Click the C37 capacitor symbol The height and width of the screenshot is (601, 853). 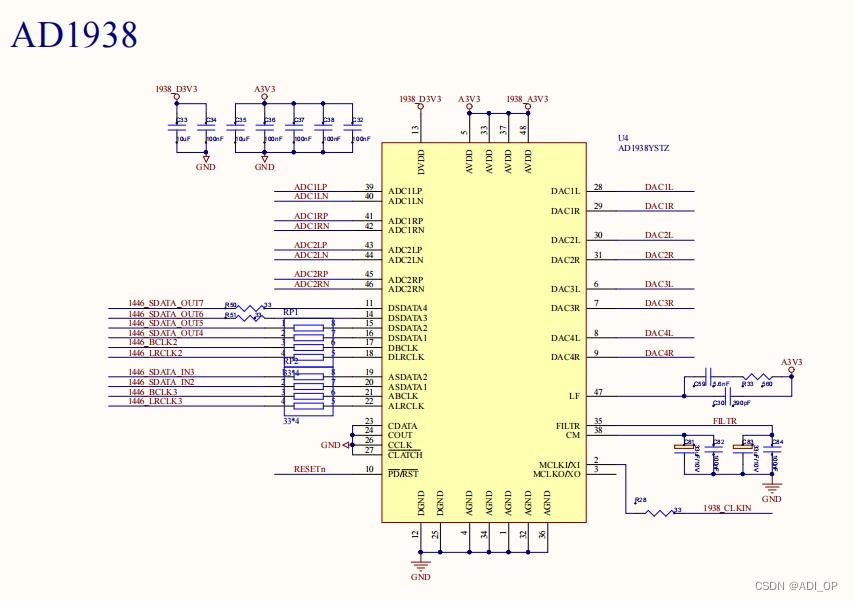[294, 128]
